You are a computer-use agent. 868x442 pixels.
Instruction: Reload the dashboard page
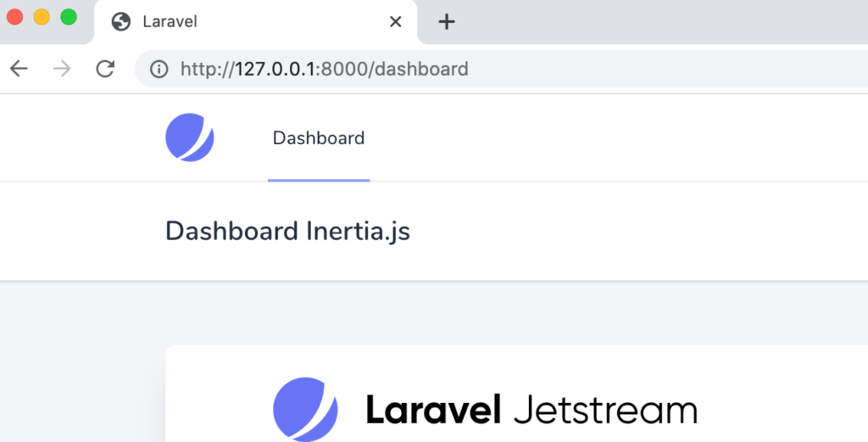pyautogui.click(x=105, y=69)
